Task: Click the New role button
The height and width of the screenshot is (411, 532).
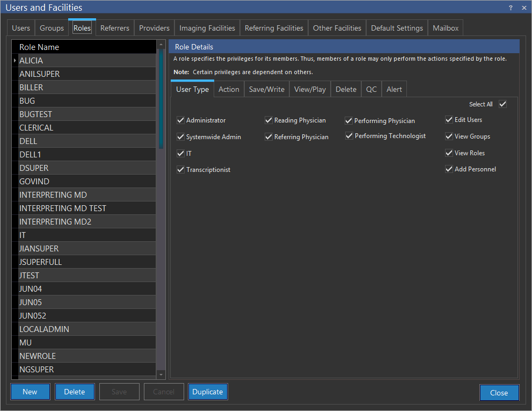Action: click(30, 392)
